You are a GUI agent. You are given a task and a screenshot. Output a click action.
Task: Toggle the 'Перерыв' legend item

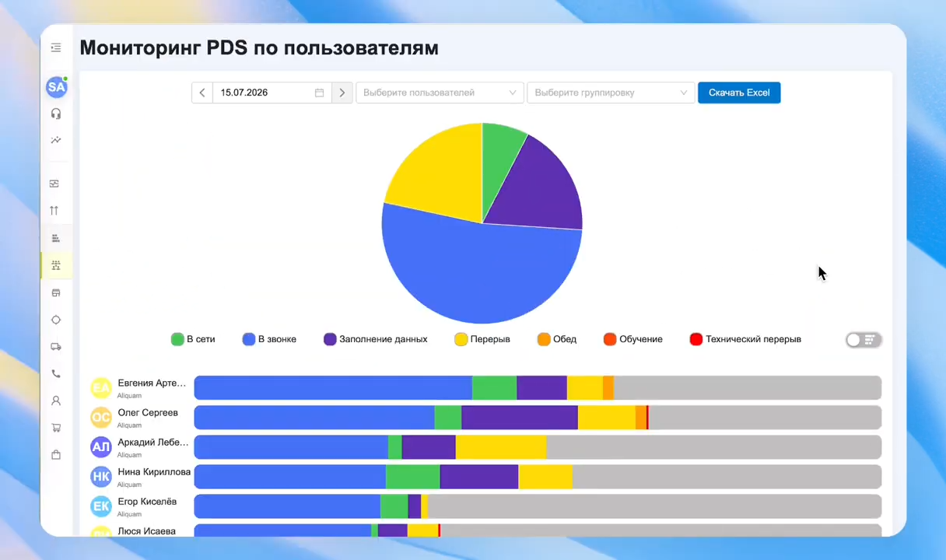(482, 339)
